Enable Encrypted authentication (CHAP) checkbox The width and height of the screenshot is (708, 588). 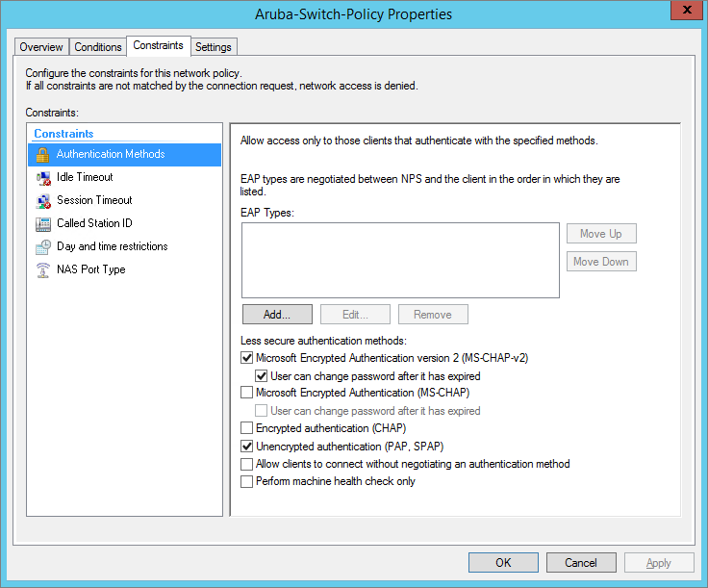(246, 427)
